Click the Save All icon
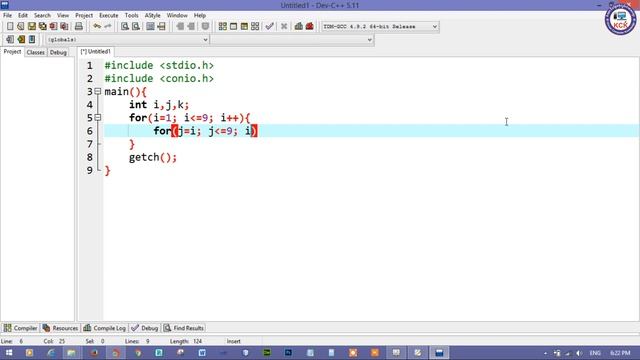 42,27
